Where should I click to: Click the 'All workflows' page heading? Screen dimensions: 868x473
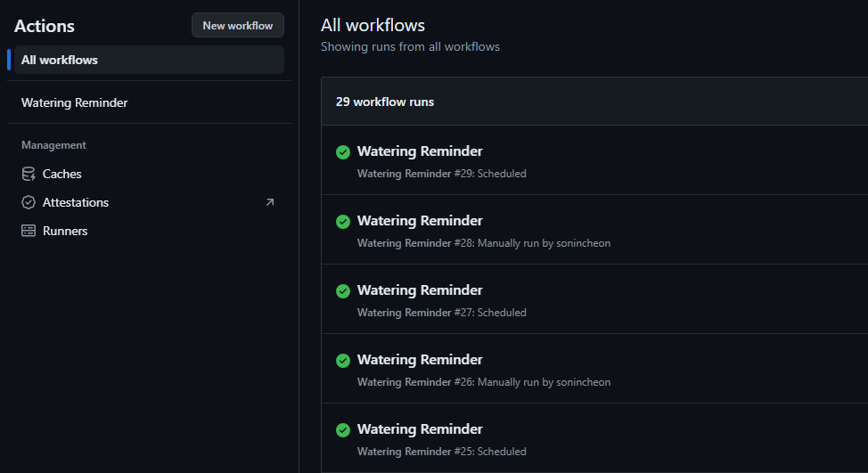click(373, 26)
